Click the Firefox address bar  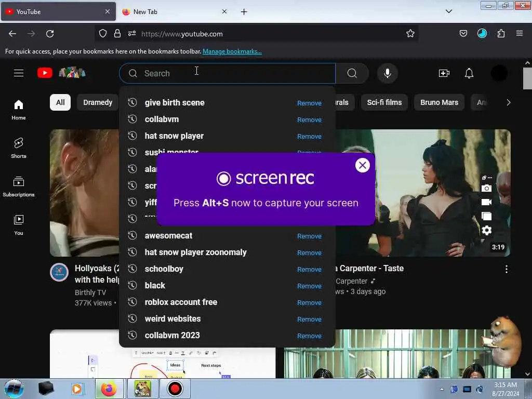(x=258, y=34)
